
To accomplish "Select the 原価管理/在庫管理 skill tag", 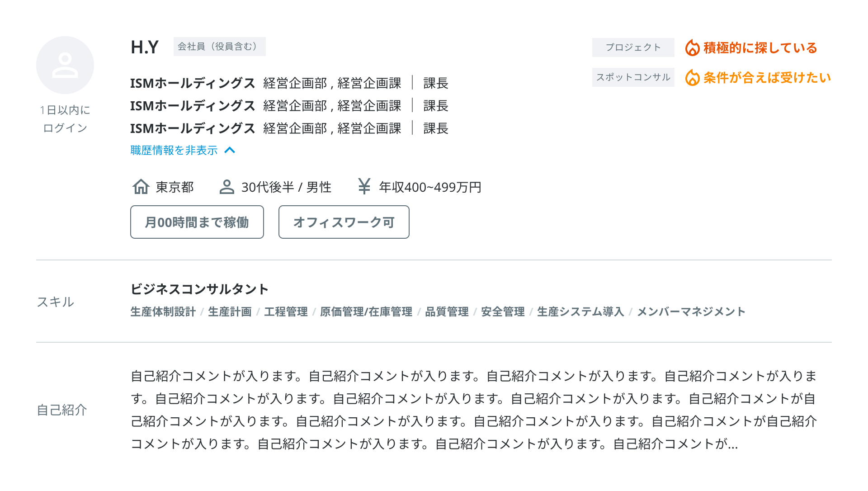I will tap(366, 312).
